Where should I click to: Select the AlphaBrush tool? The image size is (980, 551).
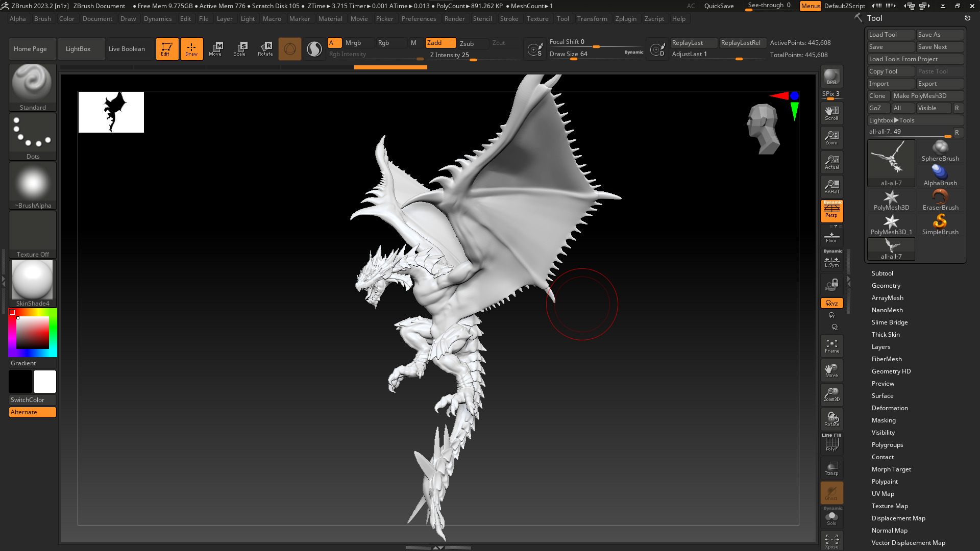click(x=940, y=176)
